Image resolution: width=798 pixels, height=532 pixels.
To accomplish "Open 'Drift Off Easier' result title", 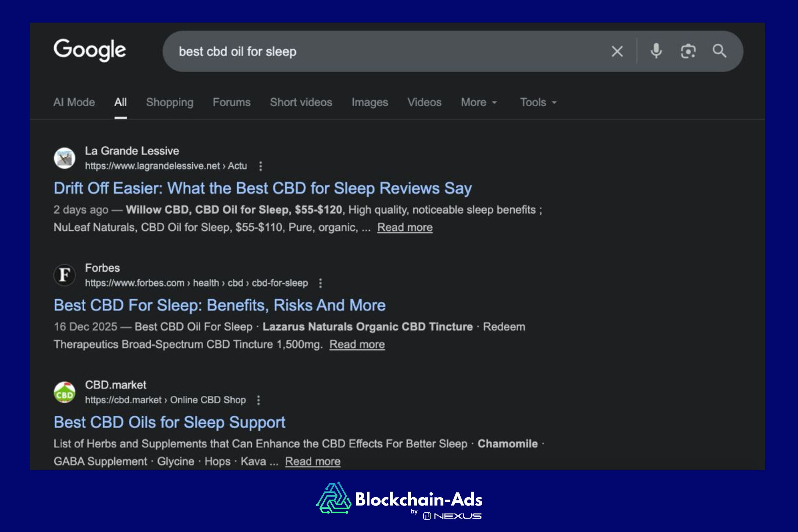I will tap(262, 189).
